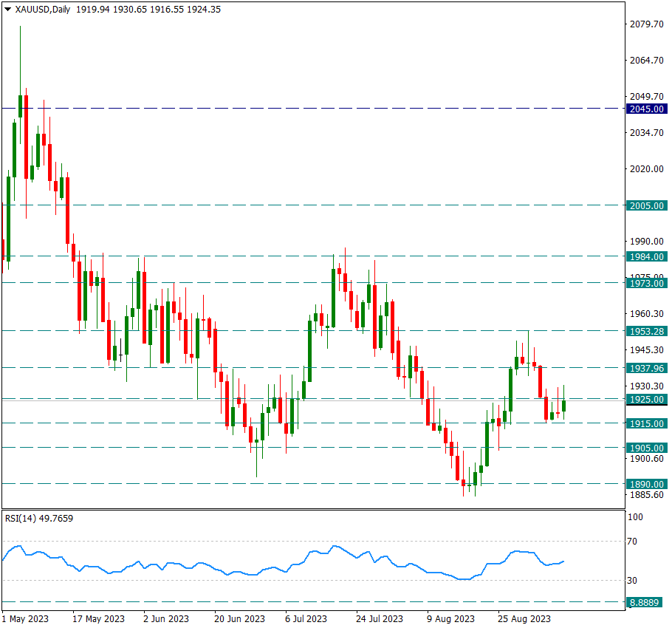Click the 1960.30 price scale value
The width and height of the screenshot is (672, 628).
pyautogui.click(x=646, y=314)
